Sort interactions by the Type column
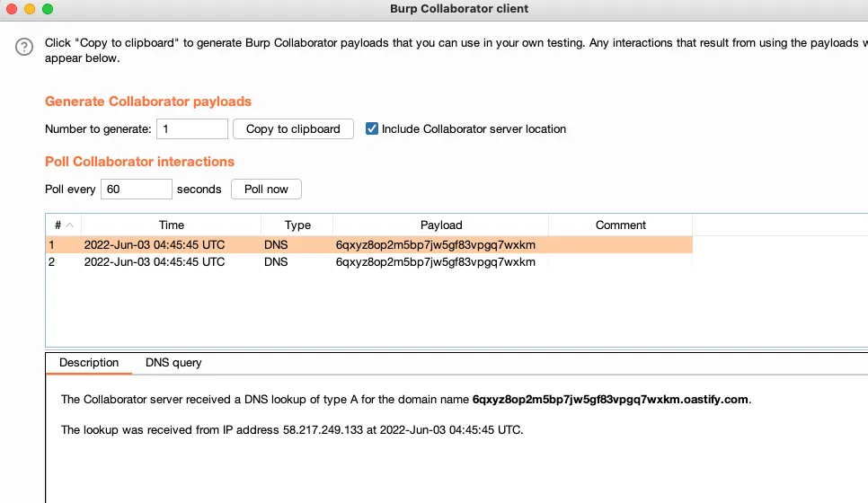 tap(297, 225)
